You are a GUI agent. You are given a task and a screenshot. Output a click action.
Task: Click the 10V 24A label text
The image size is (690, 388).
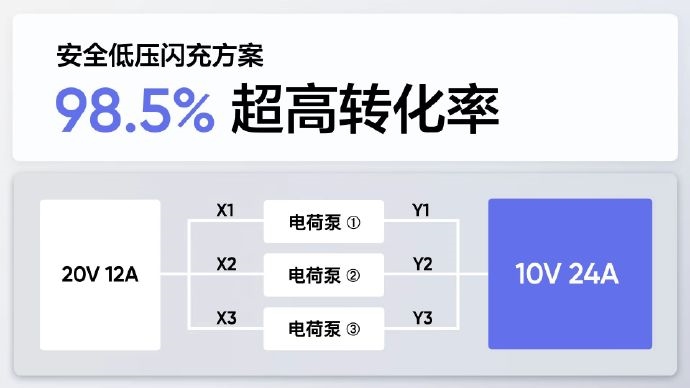(x=567, y=274)
